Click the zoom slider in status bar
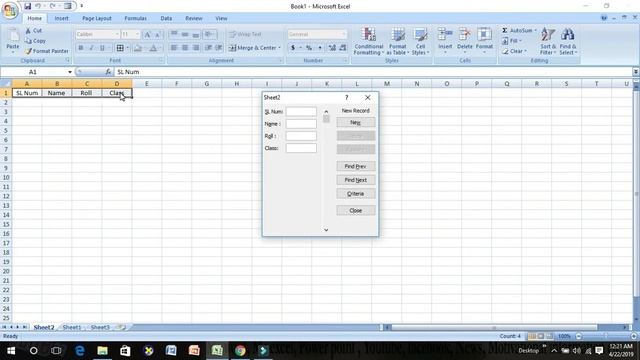640x360 pixels. pyautogui.click(x=606, y=336)
